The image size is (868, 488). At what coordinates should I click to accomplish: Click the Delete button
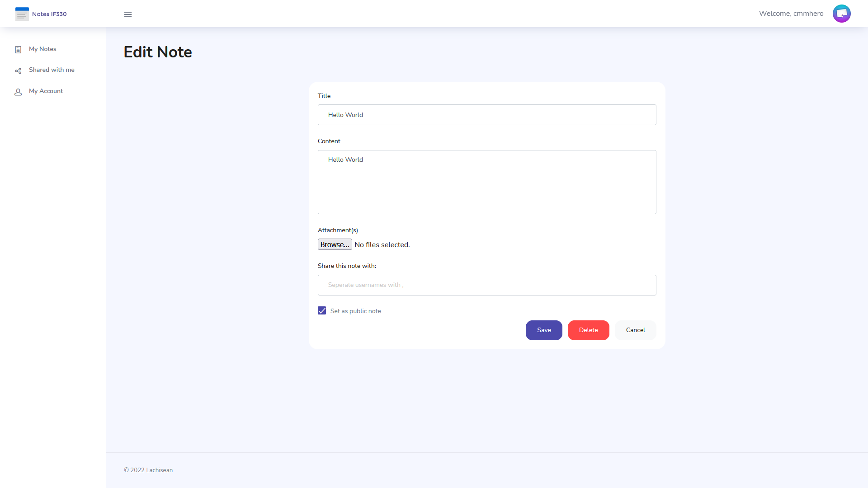(x=589, y=329)
